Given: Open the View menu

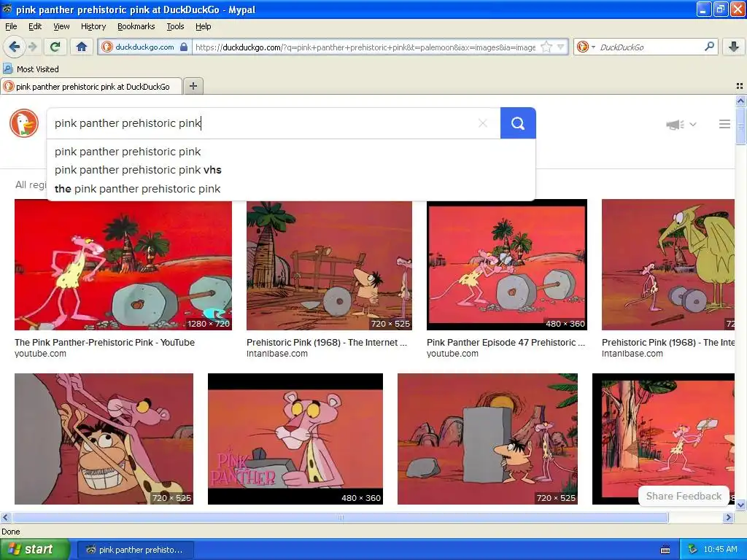Looking at the screenshot, I should pyautogui.click(x=61, y=26).
